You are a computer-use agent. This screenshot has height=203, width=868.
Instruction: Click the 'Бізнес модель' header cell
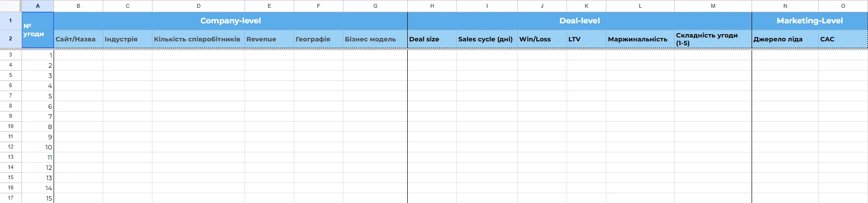click(375, 39)
